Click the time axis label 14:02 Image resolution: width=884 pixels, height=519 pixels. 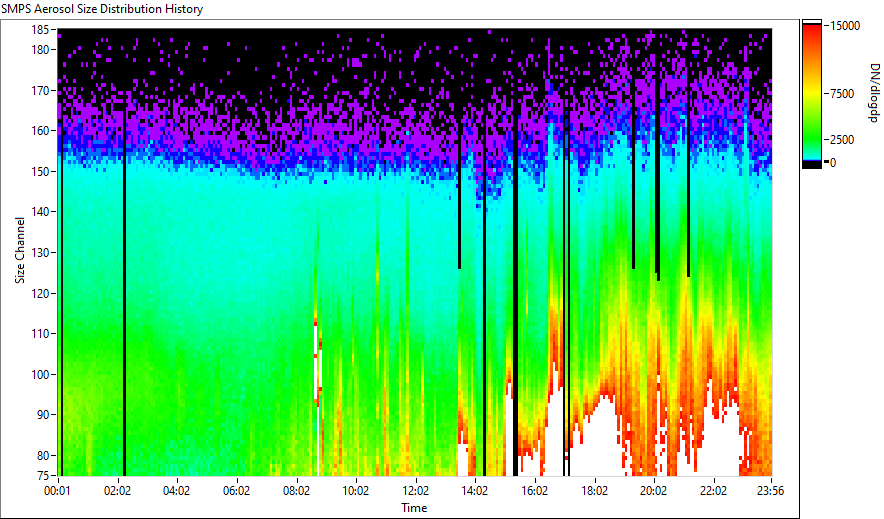[x=475, y=491]
